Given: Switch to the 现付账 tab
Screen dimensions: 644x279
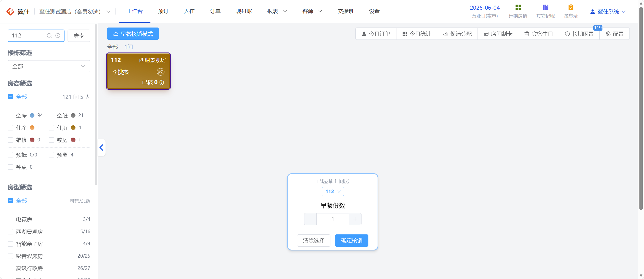Looking at the screenshot, I should [244, 11].
